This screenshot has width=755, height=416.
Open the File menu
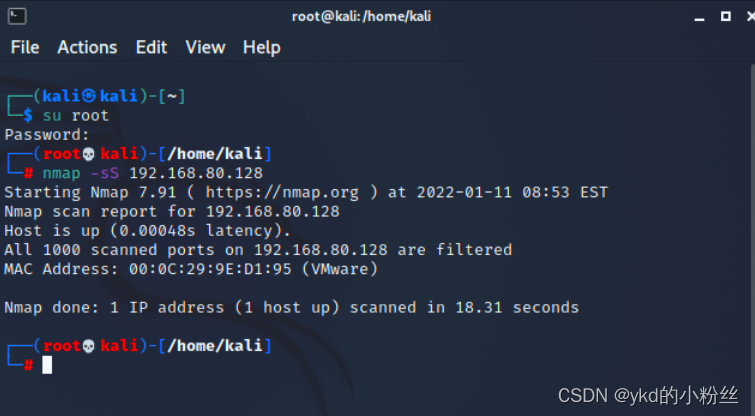tap(25, 48)
